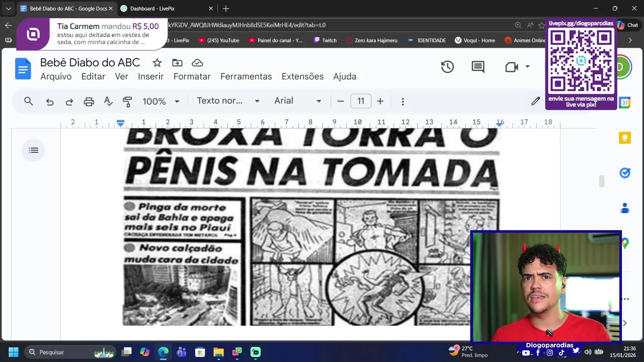The height and width of the screenshot is (362, 644).
Task: Activate the paint format tool
Action: (x=127, y=102)
